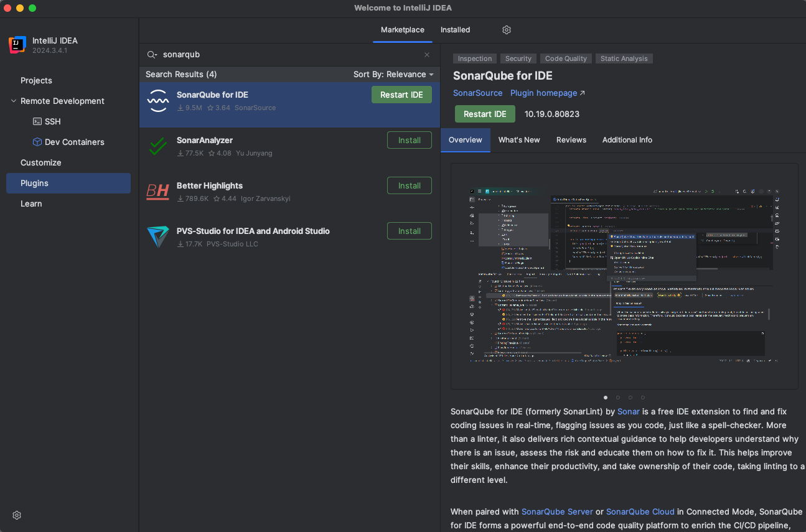Open search options magnifier icon
The image size is (806, 532).
point(152,55)
